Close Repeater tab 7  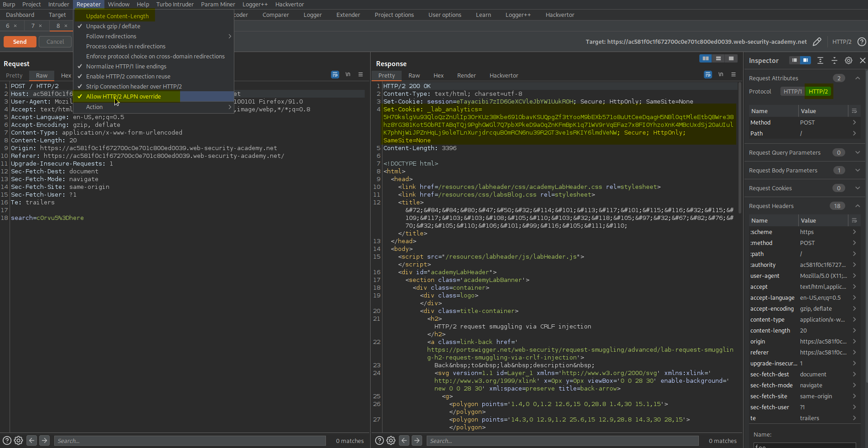[40, 26]
